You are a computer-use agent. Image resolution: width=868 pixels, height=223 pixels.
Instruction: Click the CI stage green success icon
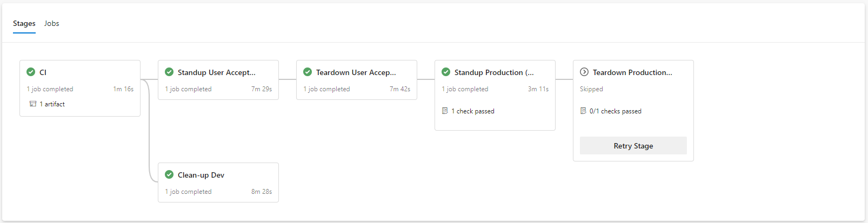pyautogui.click(x=31, y=72)
